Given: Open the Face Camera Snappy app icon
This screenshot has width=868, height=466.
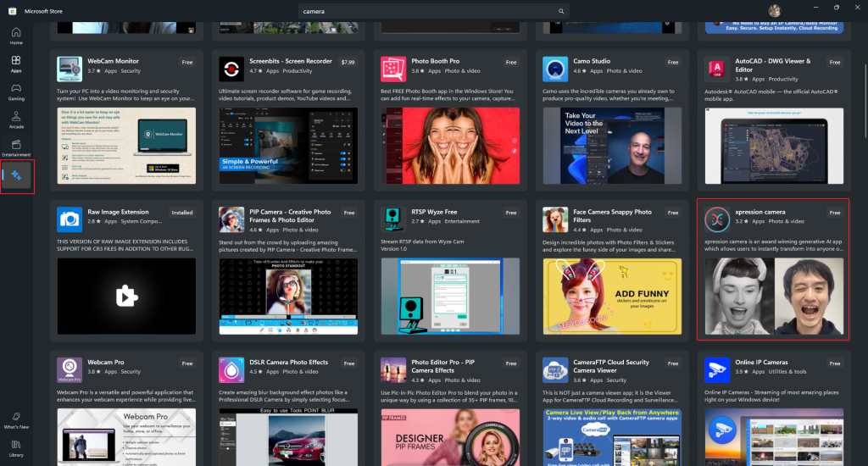Looking at the screenshot, I should [x=555, y=219].
